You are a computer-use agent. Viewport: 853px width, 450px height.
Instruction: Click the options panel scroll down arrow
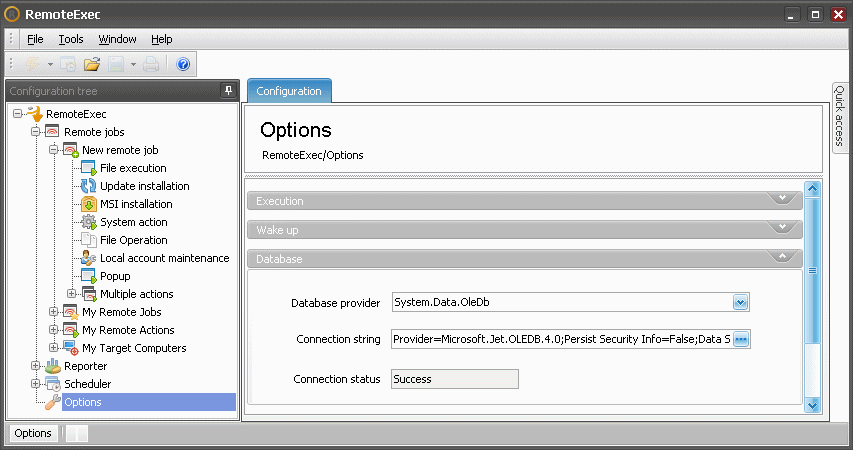[x=812, y=405]
